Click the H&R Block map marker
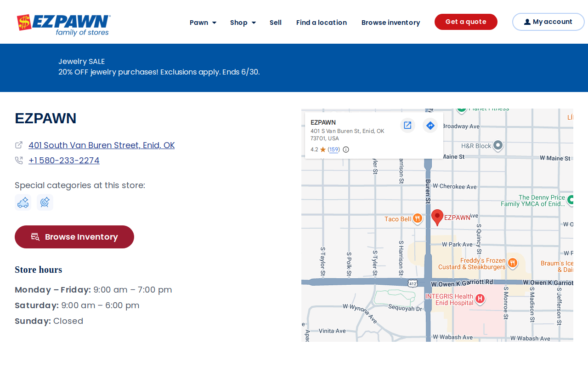 pyautogui.click(x=498, y=146)
